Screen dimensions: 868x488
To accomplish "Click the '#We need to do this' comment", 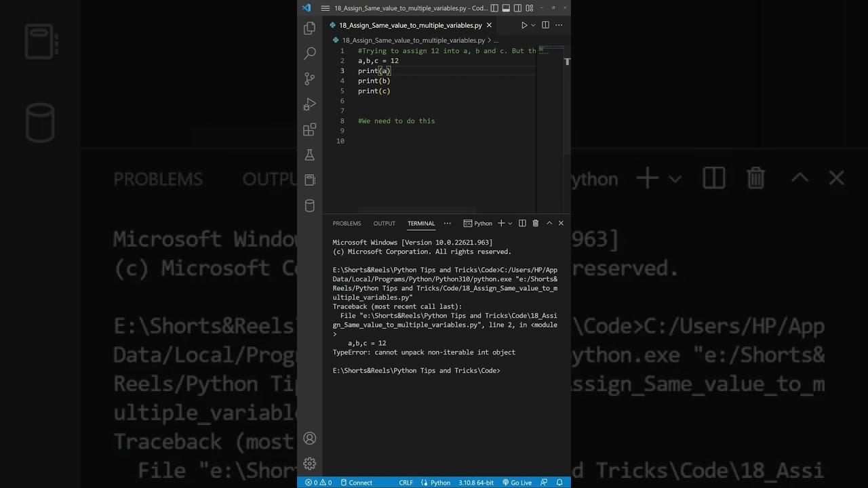I will pos(397,121).
